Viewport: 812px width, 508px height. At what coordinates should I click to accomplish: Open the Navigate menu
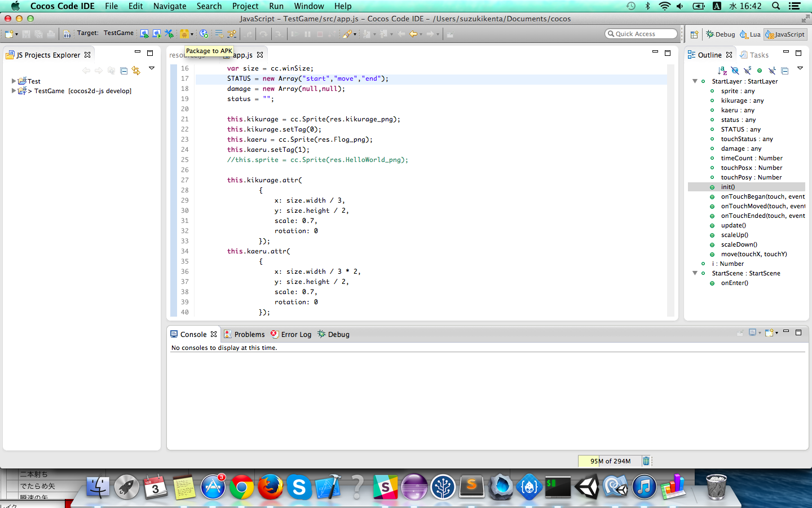(170, 6)
